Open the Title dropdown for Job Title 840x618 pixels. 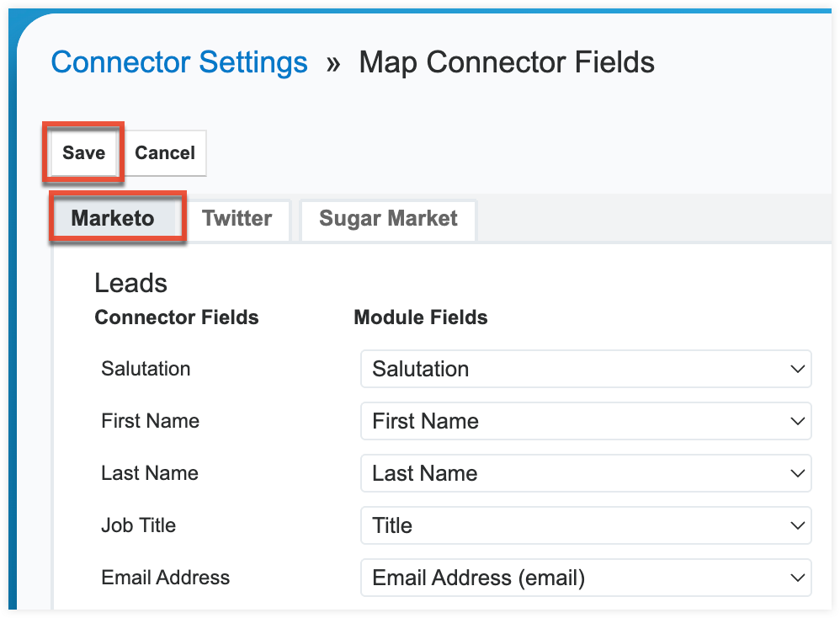pos(586,525)
